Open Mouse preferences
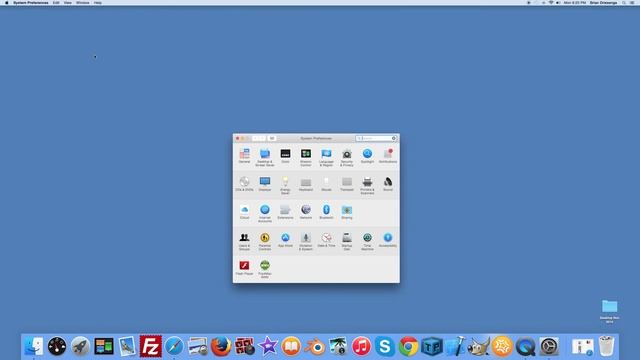Image resolution: width=640 pixels, height=360 pixels. (x=326, y=184)
